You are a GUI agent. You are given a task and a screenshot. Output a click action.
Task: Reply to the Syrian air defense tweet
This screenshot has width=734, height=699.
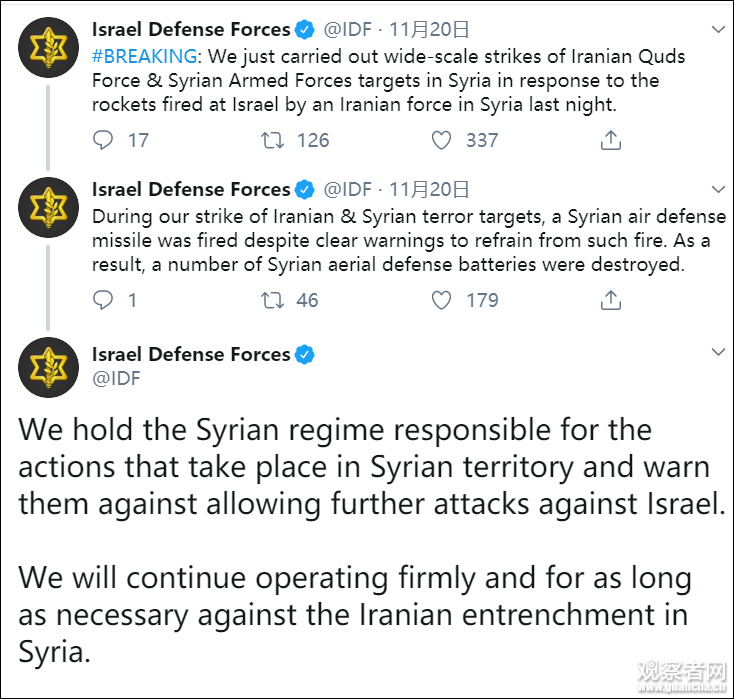pyautogui.click(x=103, y=300)
